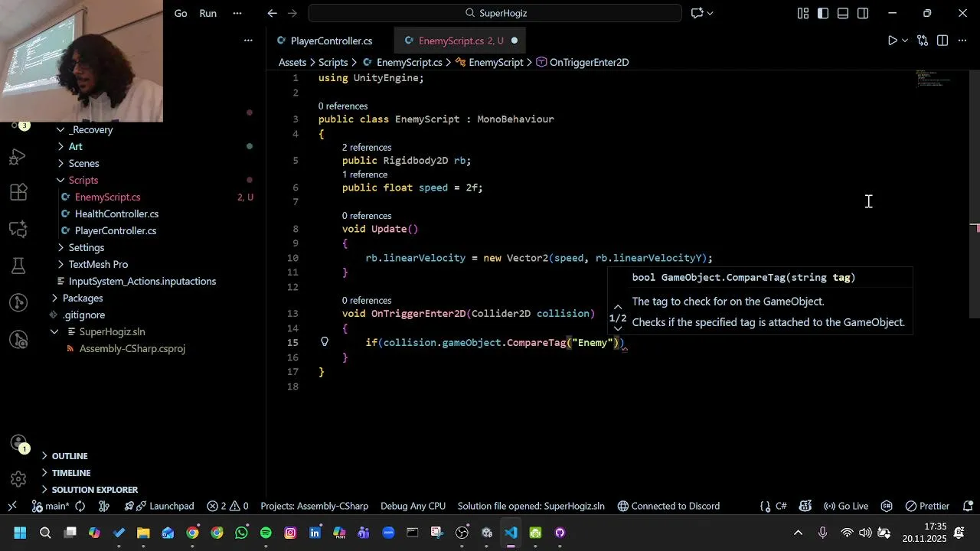Customize layout using the title bar icon
The width and height of the screenshot is (980, 551).
click(803, 13)
